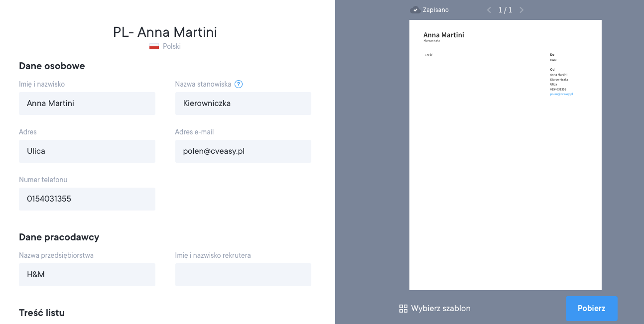Screen dimensions: 644x324
Task: Edit the Nazwa przedsiębiorstwa field with H&M
Action: pyautogui.click(x=87, y=275)
